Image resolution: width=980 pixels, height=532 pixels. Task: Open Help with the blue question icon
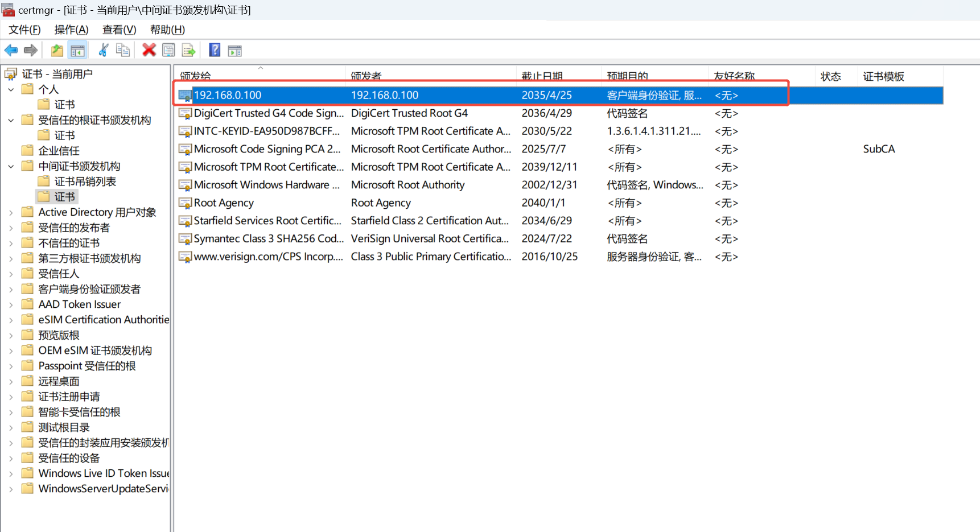click(x=215, y=50)
